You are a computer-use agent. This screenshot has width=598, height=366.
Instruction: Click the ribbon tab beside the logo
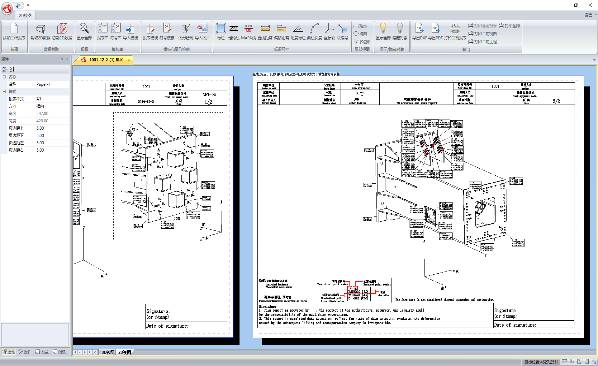pos(25,15)
